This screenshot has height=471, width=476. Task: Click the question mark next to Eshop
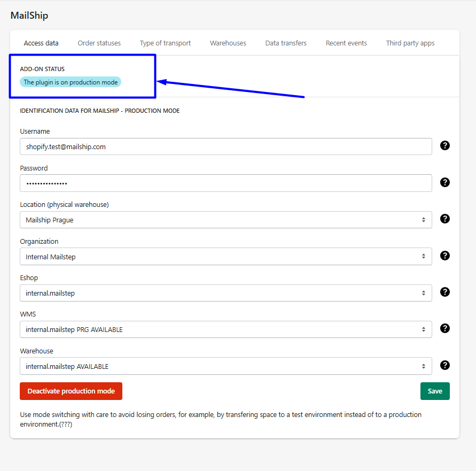click(444, 292)
